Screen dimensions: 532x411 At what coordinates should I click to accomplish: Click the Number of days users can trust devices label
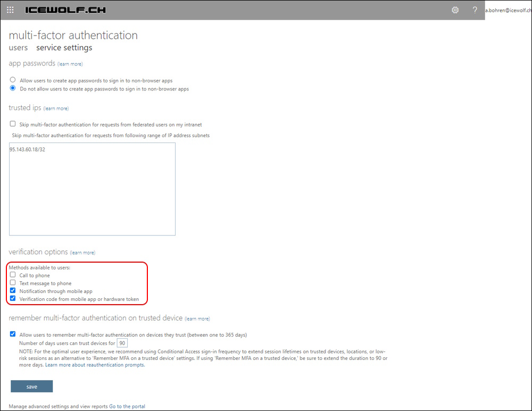coord(67,343)
